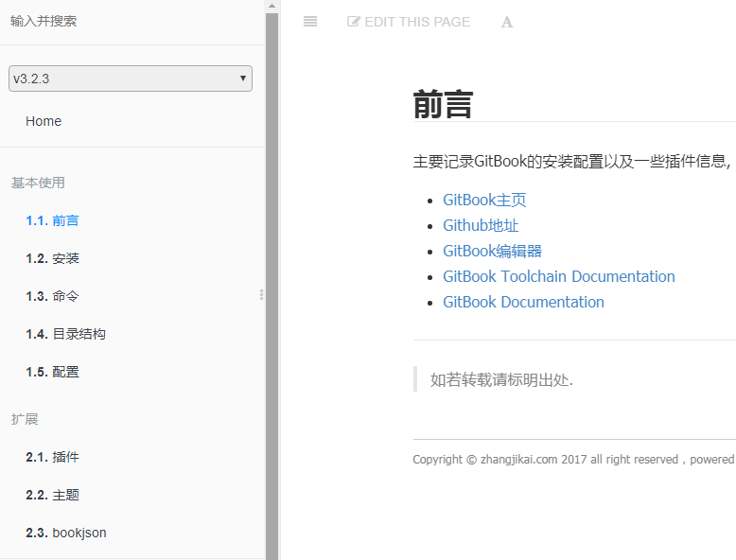Open chapter 2.2. 主题
The width and height of the screenshot is (736, 560).
52,495
